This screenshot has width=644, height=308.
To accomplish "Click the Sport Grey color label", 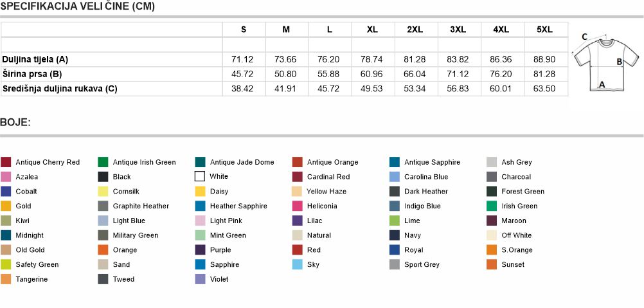I will point(422,264).
